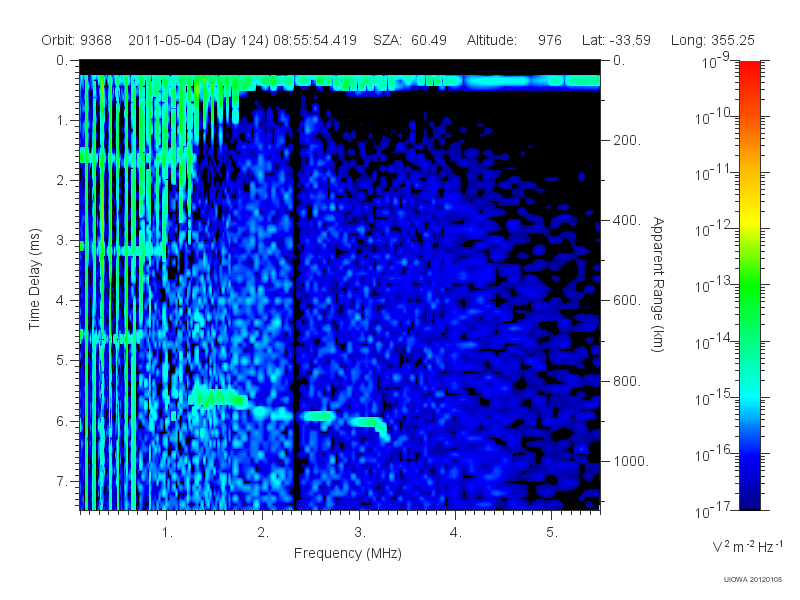Screen dimensions: 800x600
Task: Click the Frequency (MHz) axis title
Action: (347, 553)
